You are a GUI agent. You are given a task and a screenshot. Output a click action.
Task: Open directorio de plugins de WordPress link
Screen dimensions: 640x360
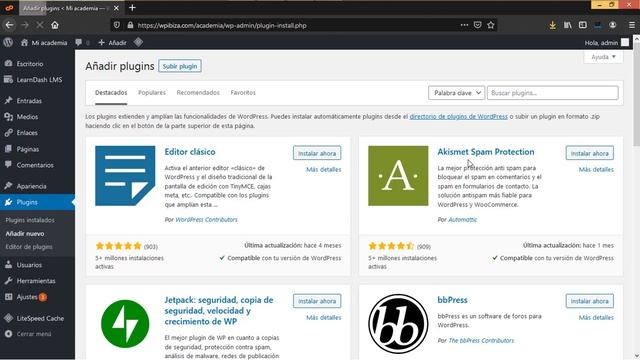(458, 116)
